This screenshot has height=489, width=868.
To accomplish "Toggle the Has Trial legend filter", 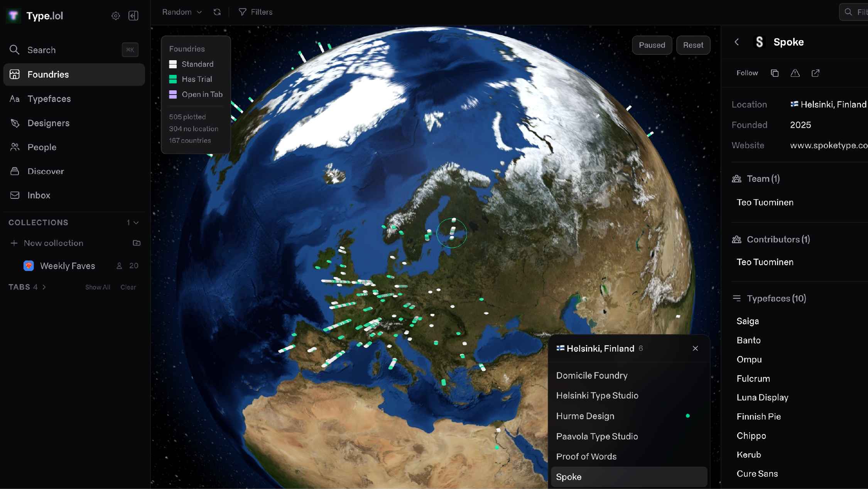I will pyautogui.click(x=197, y=79).
